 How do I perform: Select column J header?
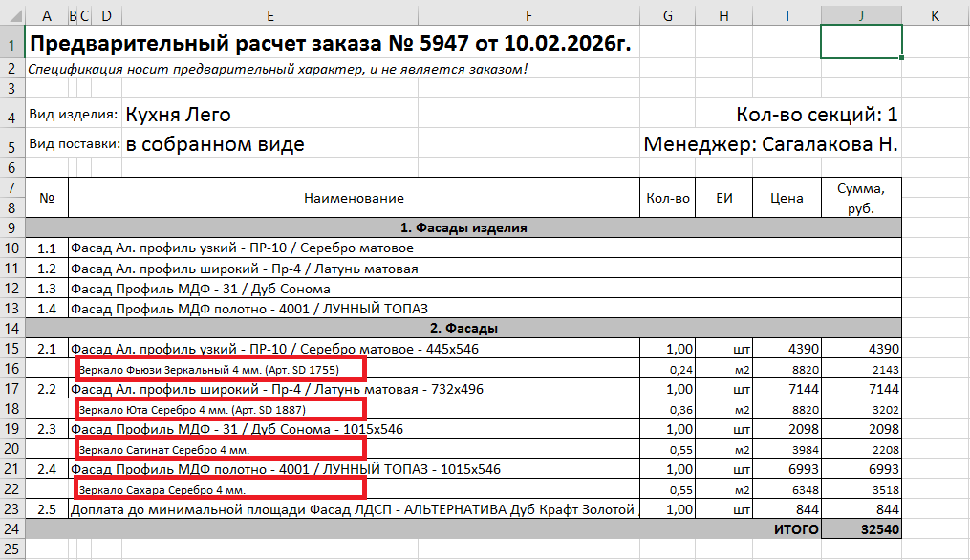pos(861,15)
